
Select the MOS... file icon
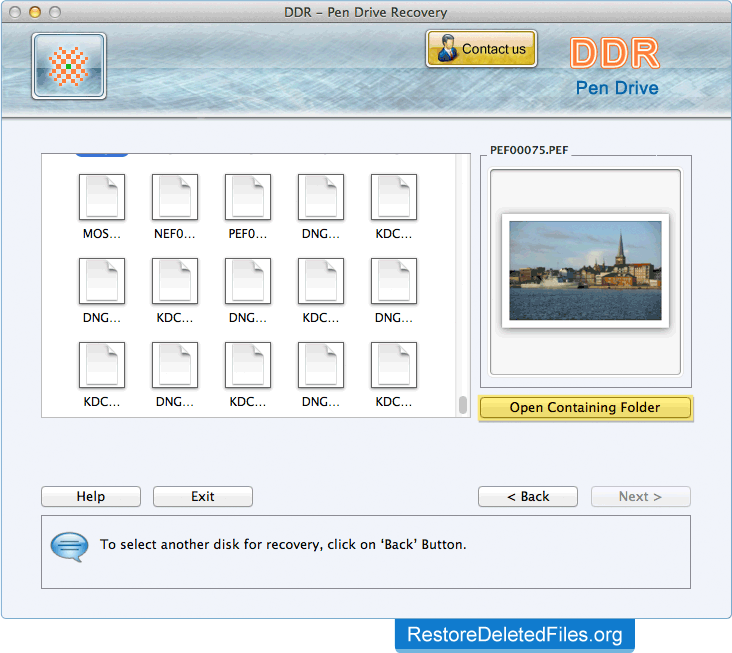[102, 197]
